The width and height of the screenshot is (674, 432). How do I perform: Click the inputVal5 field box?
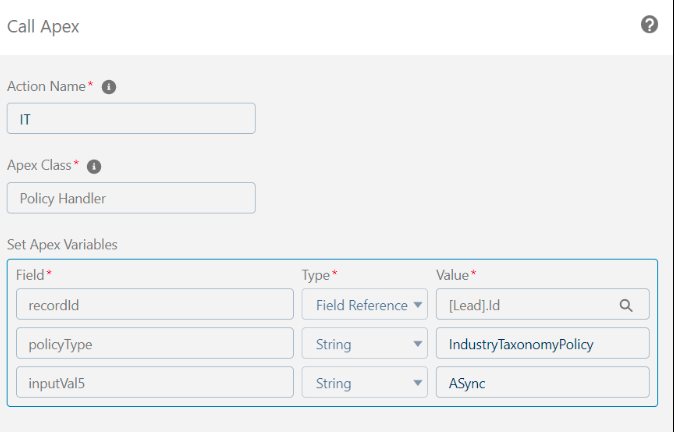155,382
